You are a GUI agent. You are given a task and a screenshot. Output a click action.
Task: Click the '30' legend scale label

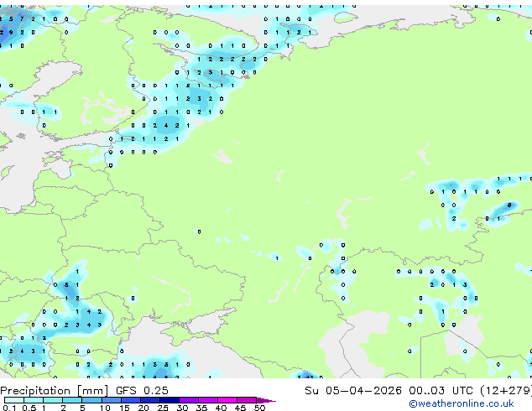point(182,408)
